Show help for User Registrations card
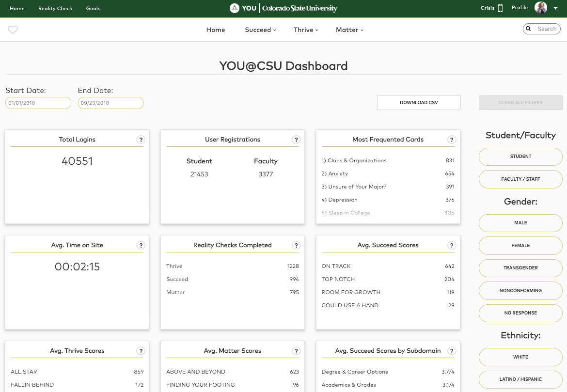This screenshot has width=567, height=392. click(x=296, y=140)
